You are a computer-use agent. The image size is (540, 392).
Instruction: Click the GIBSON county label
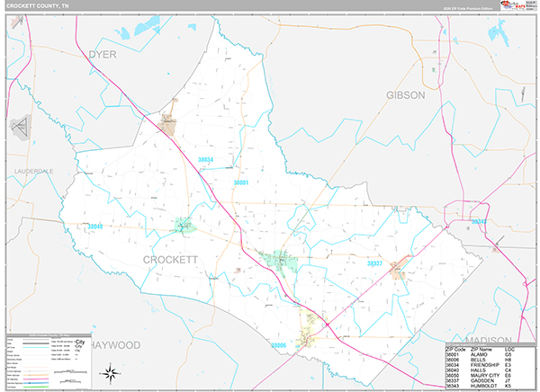click(x=405, y=95)
